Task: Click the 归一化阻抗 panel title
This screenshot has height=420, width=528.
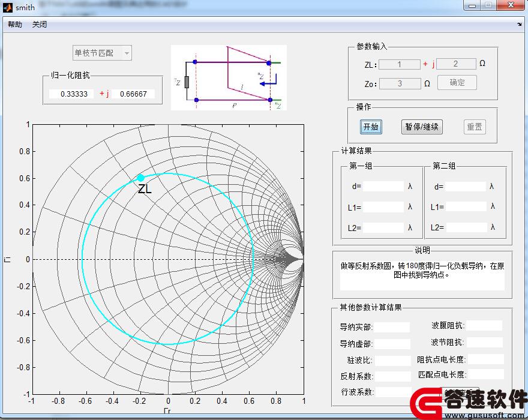Action: point(70,75)
